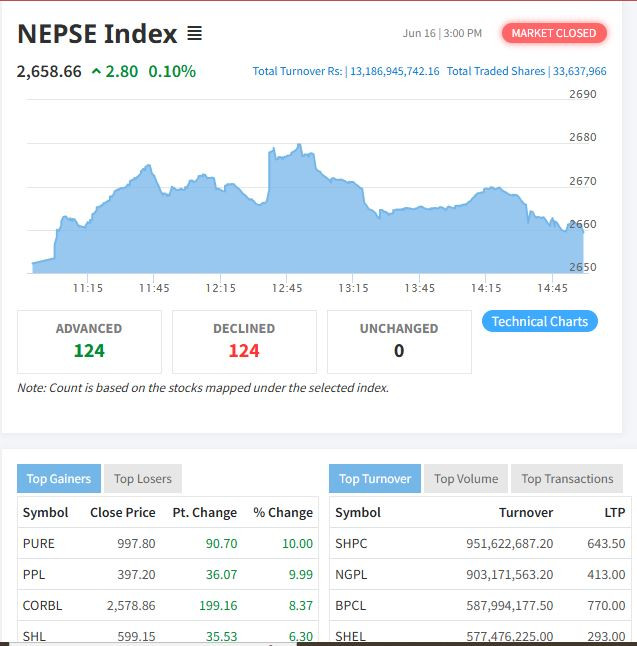Screen dimensions: 637x646
Task: Click the Declined 124 count box
Action: [x=244, y=341]
